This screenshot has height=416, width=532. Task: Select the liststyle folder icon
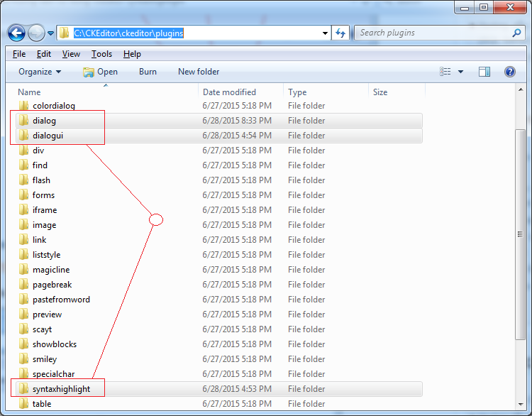[x=23, y=255]
